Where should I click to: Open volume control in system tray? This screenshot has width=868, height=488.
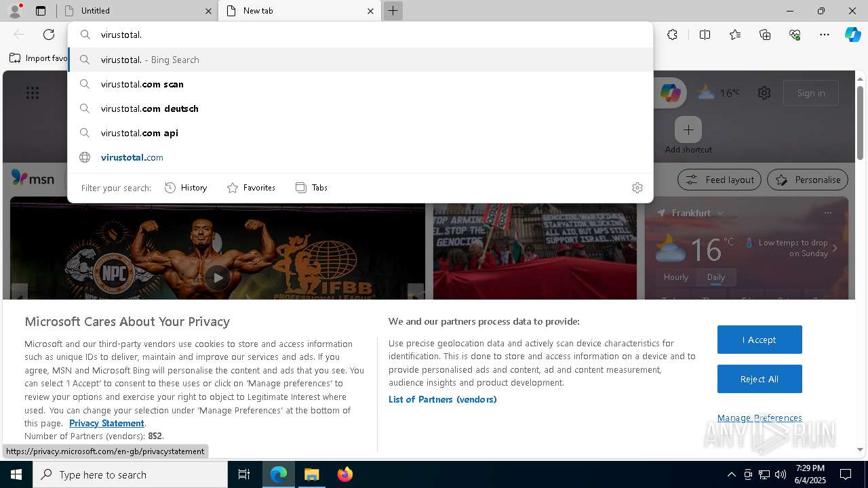coord(781,474)
